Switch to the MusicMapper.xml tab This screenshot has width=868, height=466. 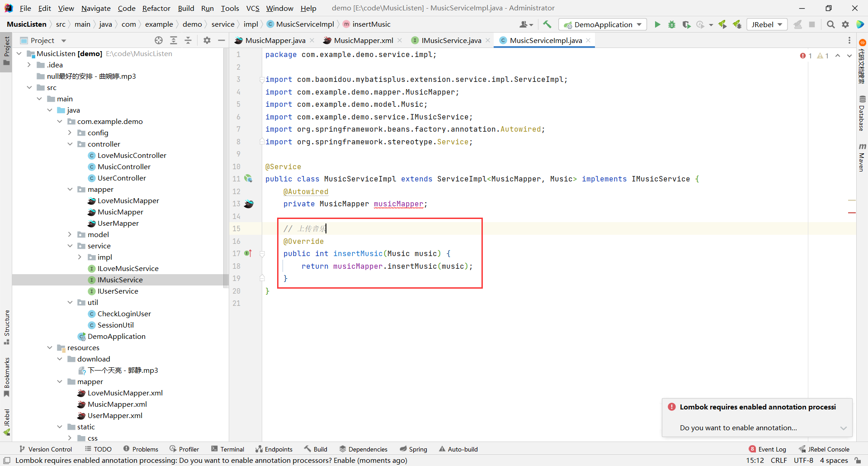(363, 40)
